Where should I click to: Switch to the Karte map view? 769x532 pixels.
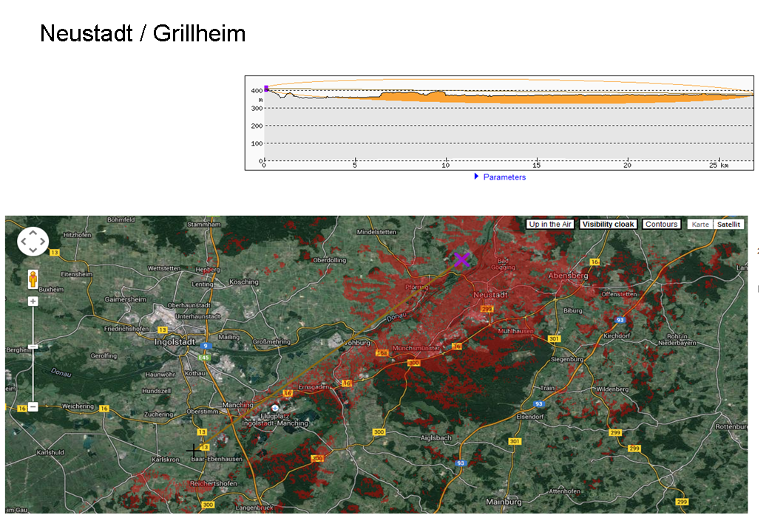pyautogui.click(x=700, y=224)
